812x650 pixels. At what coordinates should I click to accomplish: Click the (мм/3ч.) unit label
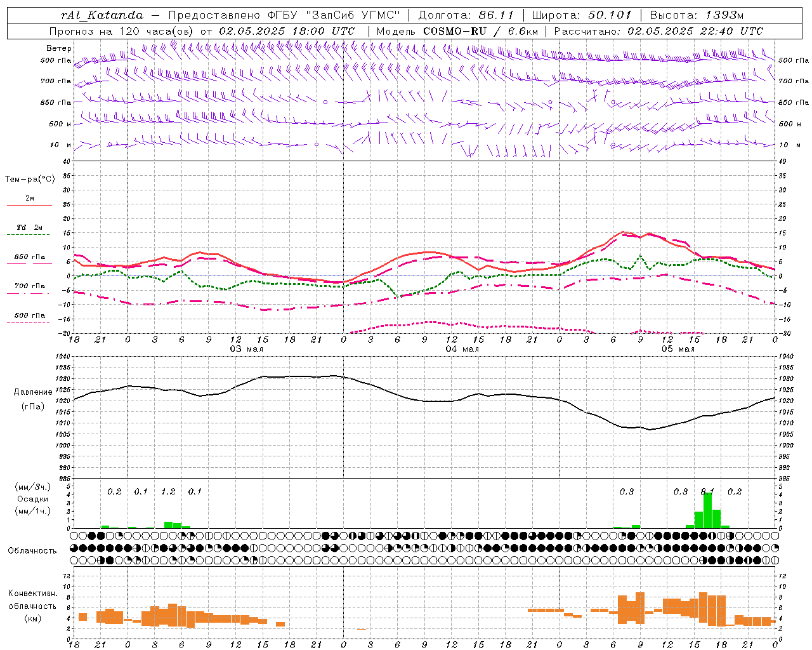point(32,487)
